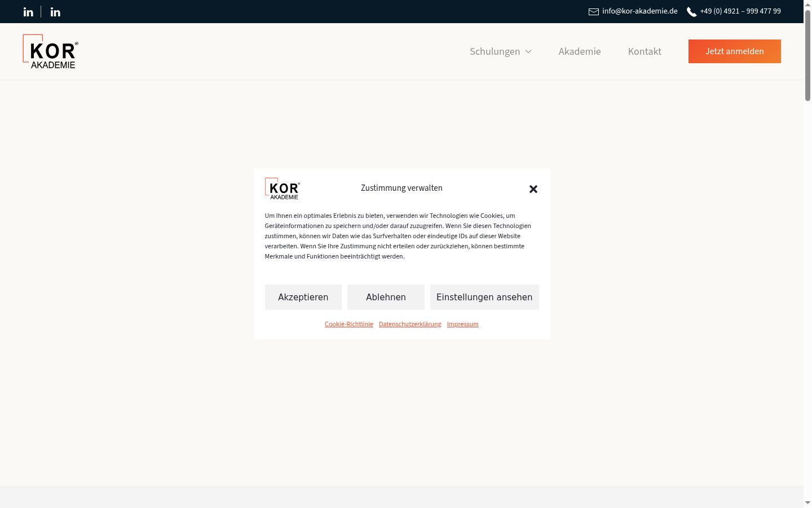Click the Jetzt anmelden button
This screenshot has width=812, height=508.
(x=735, y=51)
